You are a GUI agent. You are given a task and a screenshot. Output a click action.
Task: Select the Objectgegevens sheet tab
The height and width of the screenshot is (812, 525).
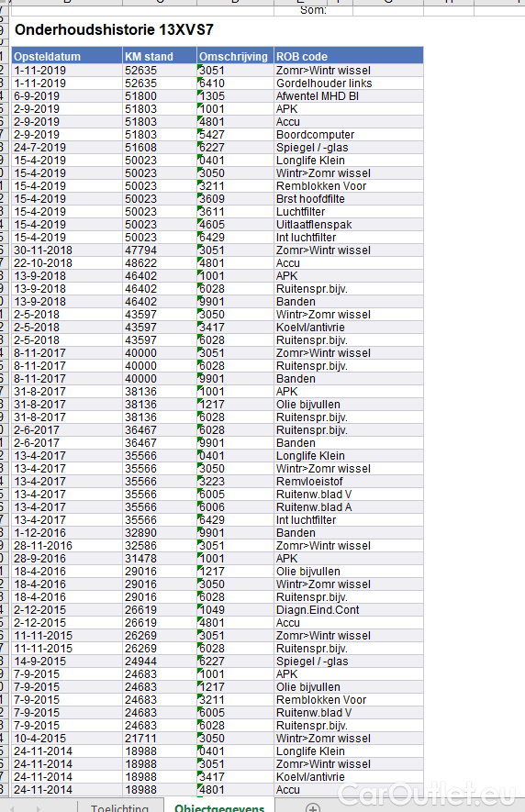click(x=219, y=807)
